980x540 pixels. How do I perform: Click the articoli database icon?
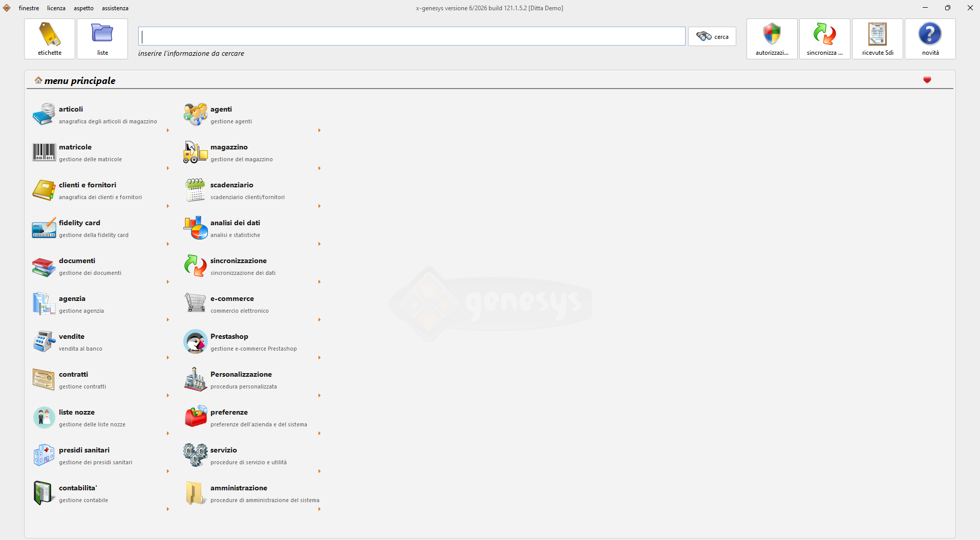(x=44, y=114)
